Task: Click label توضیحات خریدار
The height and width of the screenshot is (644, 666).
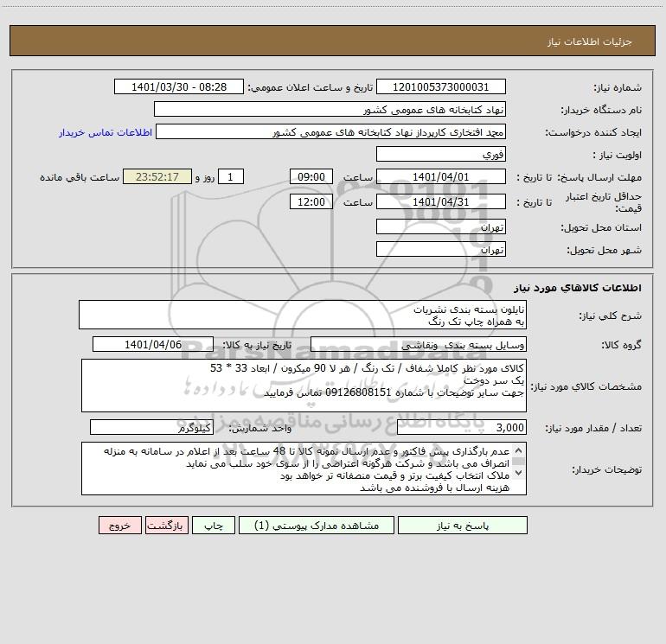Action: tap(607, 469)
